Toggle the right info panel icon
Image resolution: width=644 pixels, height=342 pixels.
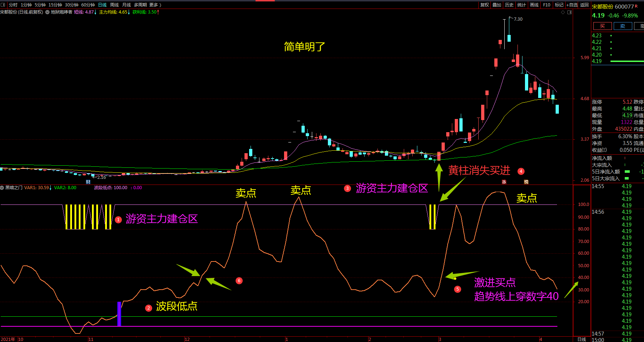[570, 12]
